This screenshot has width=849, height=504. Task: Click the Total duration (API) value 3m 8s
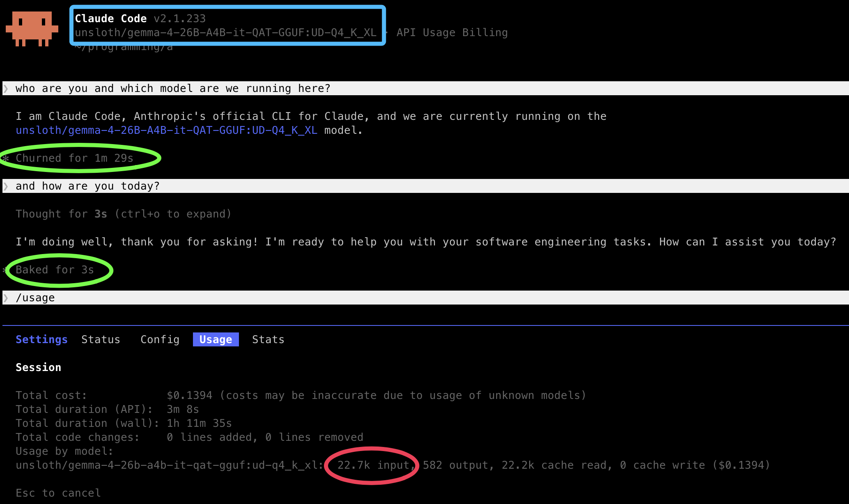(x=183, y=409)
